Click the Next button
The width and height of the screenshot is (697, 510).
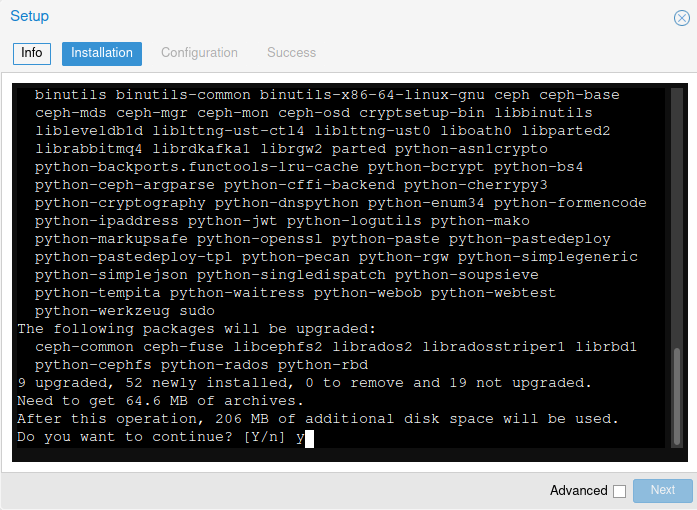(x=663, y=490)
